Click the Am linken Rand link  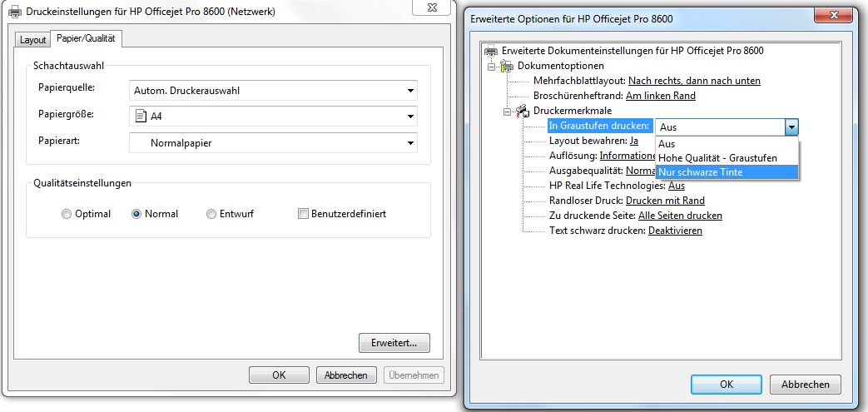(661, 96)
